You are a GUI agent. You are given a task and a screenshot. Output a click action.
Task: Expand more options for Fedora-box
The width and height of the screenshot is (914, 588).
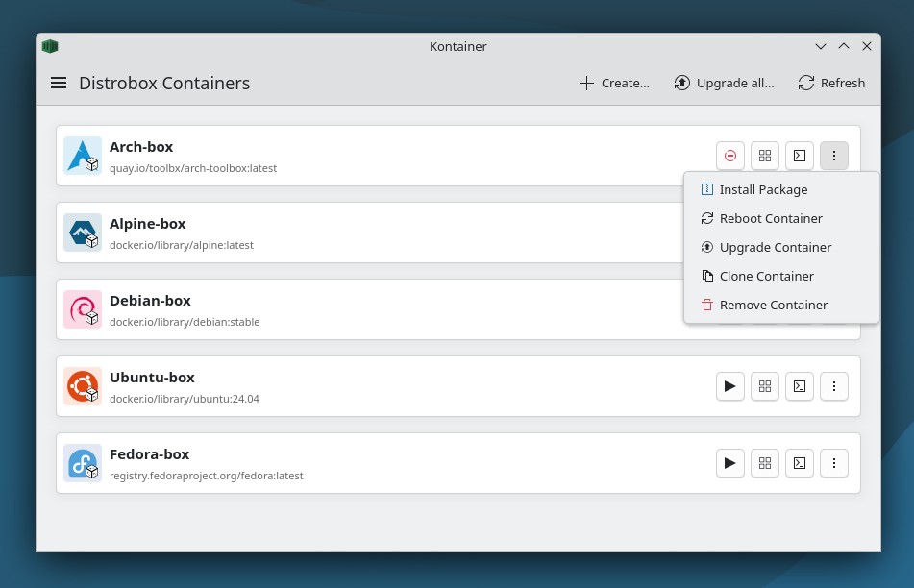click(834, 463)
